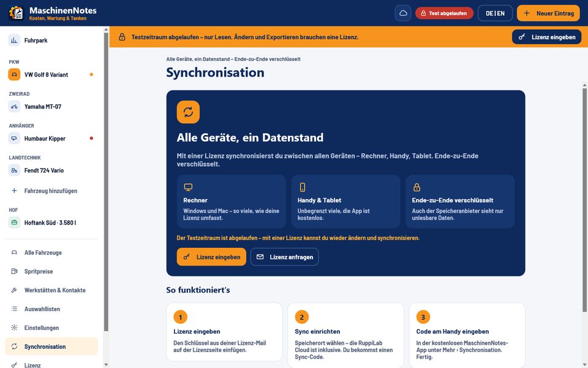The image size is (588, 368).
Task: Toggle the DE | EN language switch
Action: pos(495,13)
